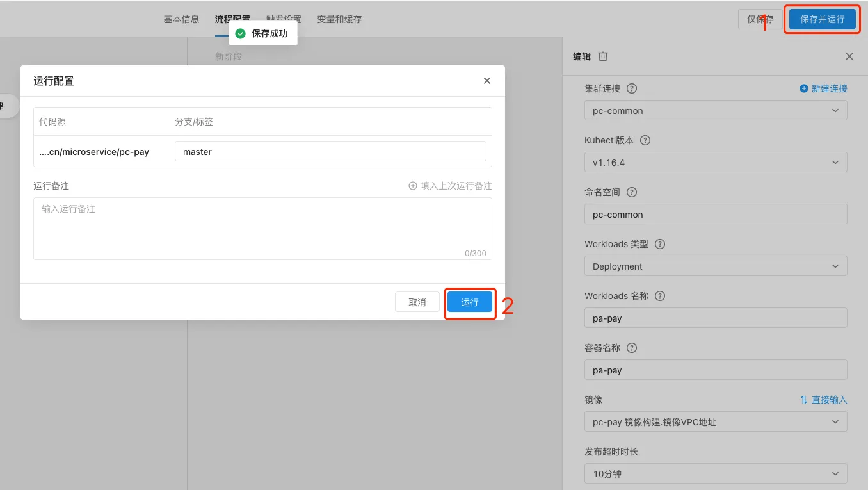Viewport: 868px width, 490px height.
Task: Click the plus icon of 新建连接
Action: pos(804,88)
